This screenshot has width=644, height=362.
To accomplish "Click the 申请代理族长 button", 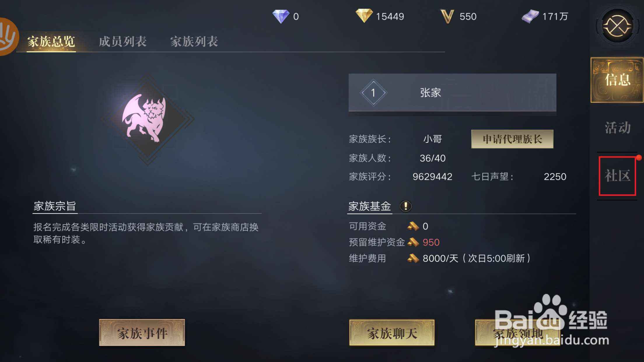I will (512, 139).
